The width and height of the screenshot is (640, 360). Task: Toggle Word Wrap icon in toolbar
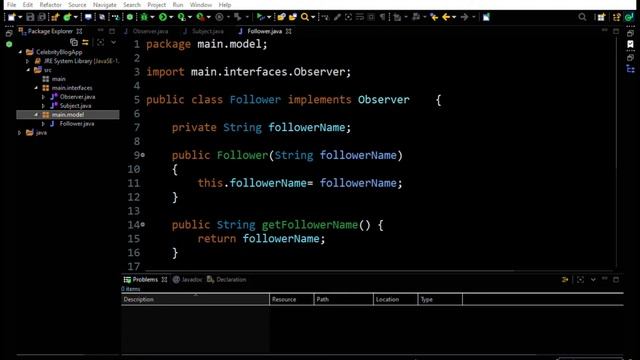click(360, 17)
